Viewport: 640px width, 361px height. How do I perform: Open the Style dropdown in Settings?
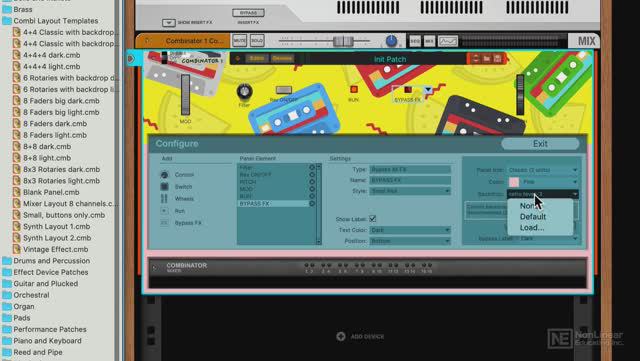(x=410, y=191)
